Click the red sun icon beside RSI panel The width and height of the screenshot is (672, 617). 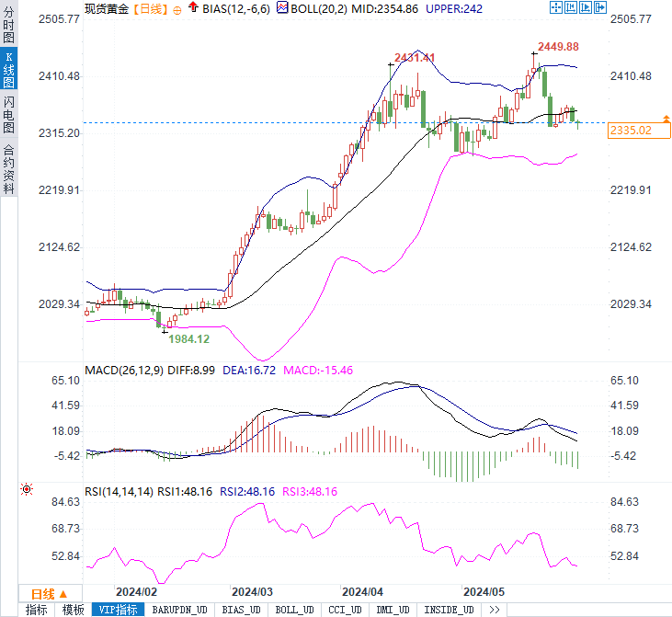tap(27, 489)
